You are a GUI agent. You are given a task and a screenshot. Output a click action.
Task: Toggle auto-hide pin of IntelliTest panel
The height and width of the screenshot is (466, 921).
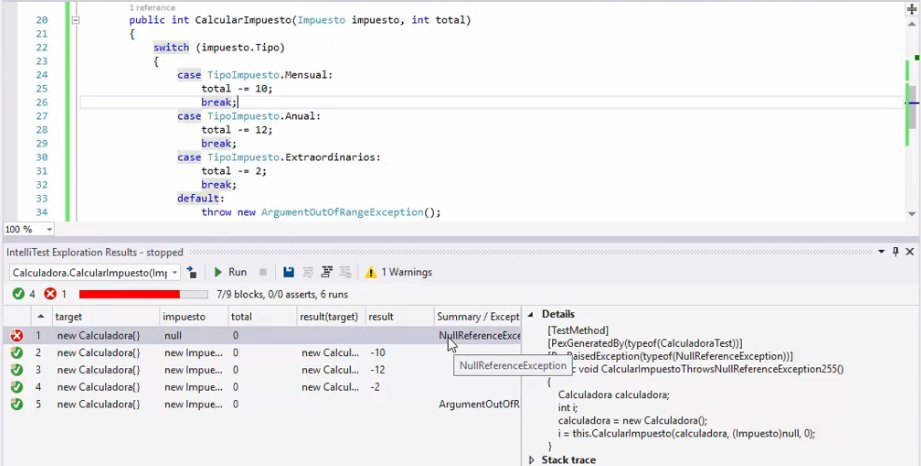[x=896, y=252]
